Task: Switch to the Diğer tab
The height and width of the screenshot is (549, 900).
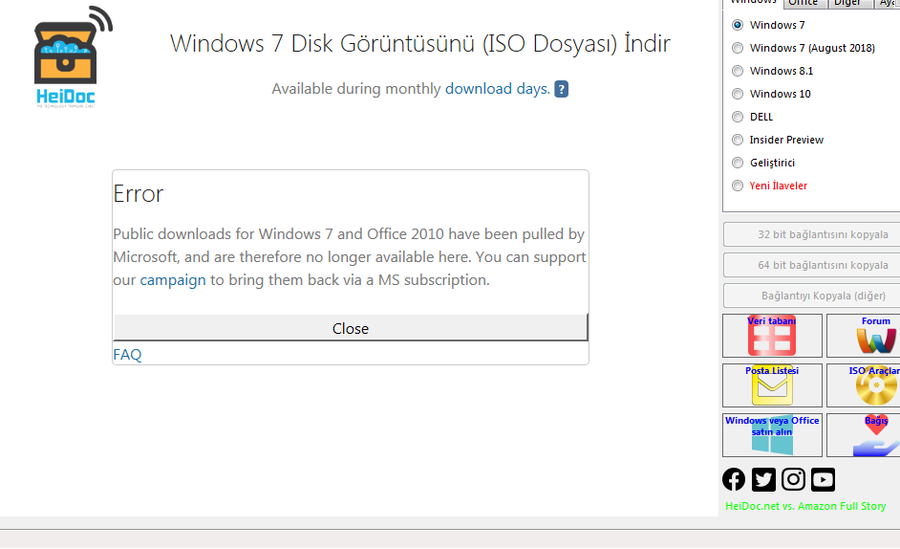Action: (x=849, y=3)
